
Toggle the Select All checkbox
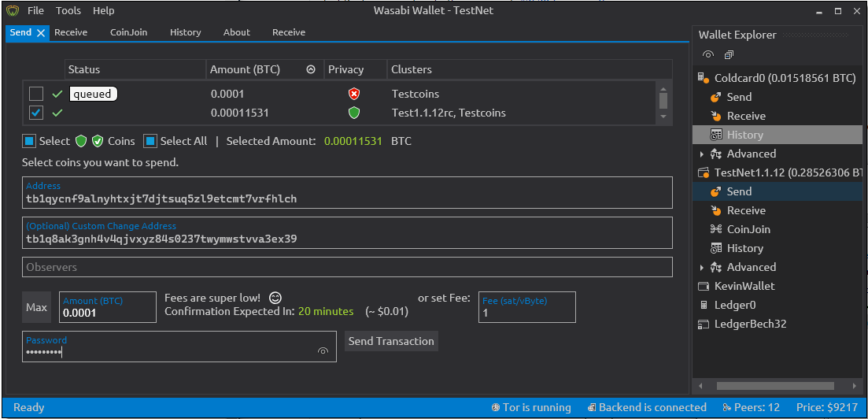(150, 141)
